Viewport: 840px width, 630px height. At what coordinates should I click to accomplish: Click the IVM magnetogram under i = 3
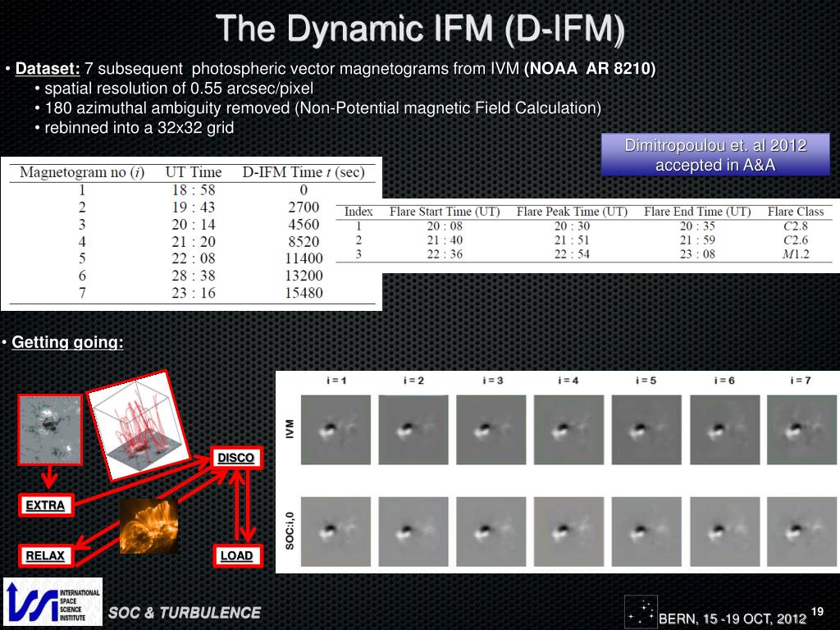[491, 430]
